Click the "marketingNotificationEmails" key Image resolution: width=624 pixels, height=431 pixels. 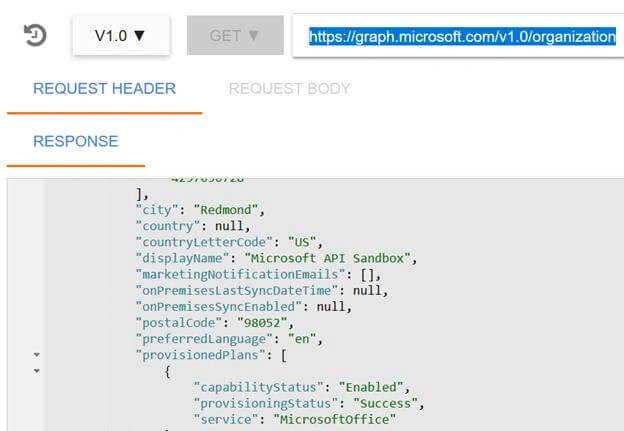tap(241, 274)
